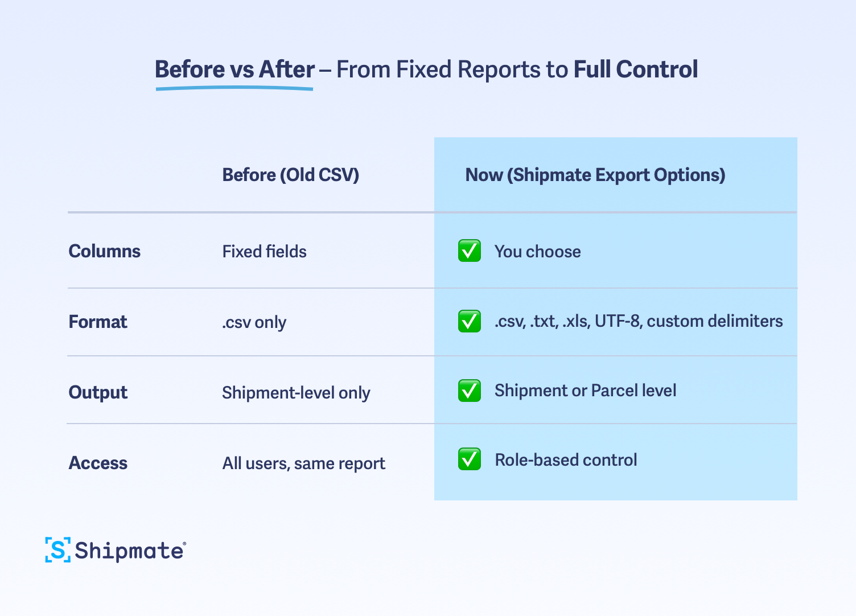Click the Output row label

click(x=98, y=392)
